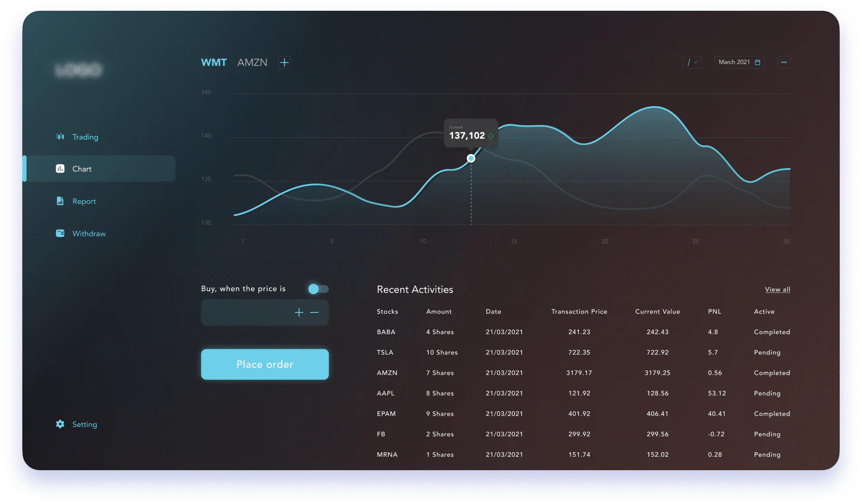Select the EPAM stock row
This screenshot has width=862, height=504.
584,414
